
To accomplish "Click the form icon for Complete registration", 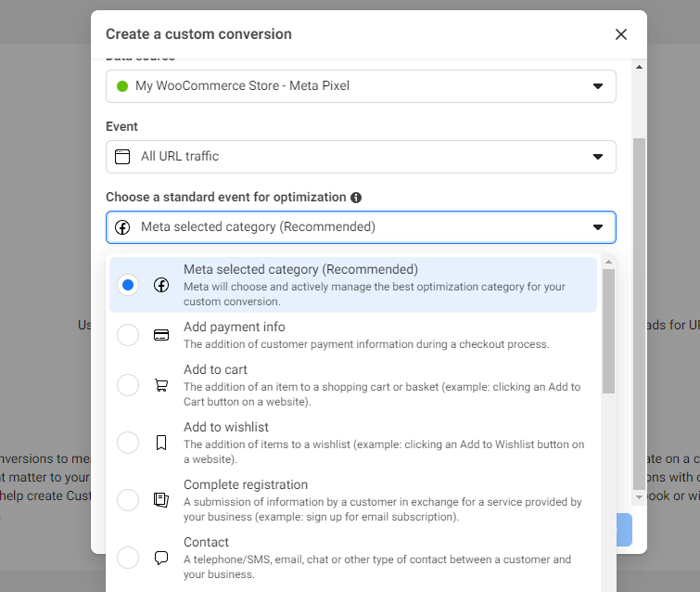I will point(161,500).
